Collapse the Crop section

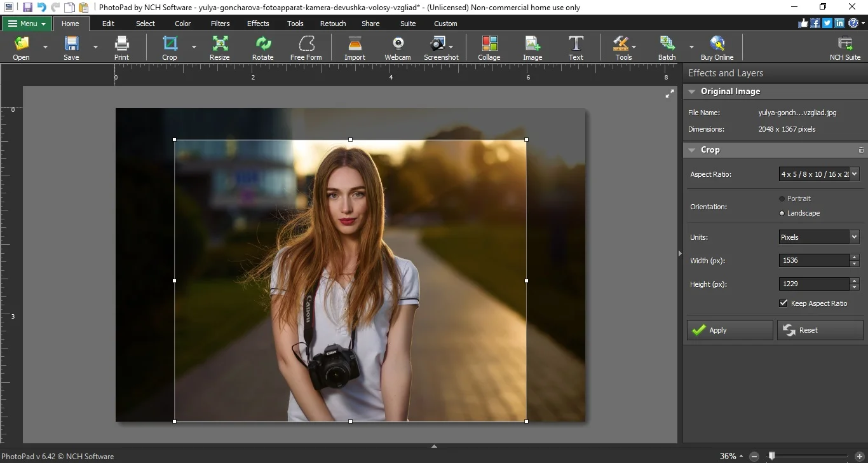tap(692, 150)
